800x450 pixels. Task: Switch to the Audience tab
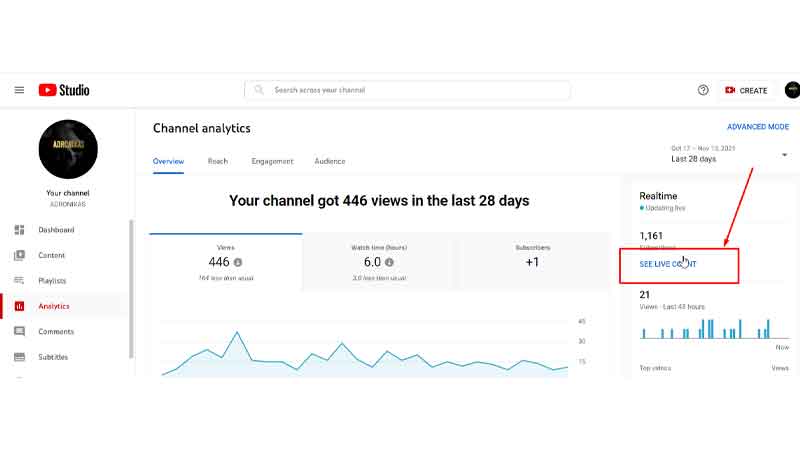click(330, 161)
